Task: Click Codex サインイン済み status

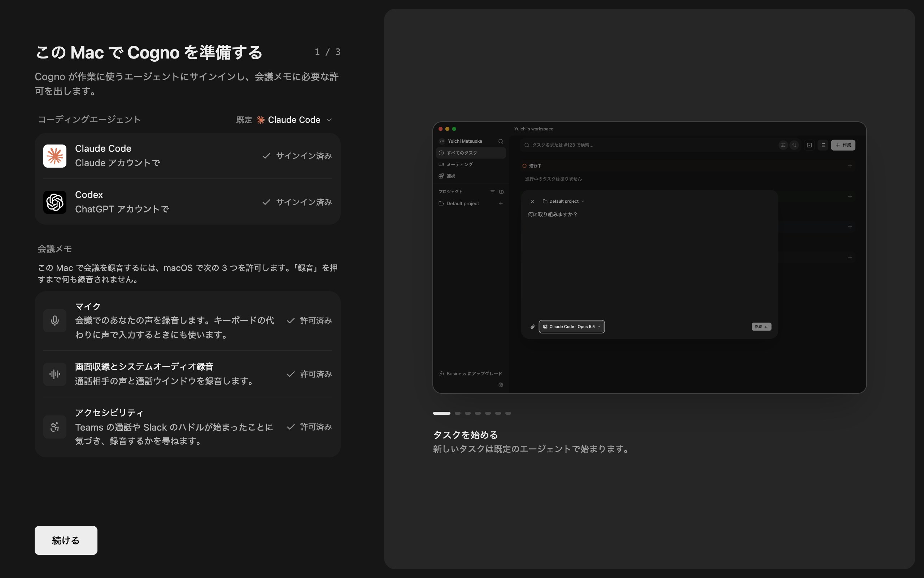Action: (x=297, y=202)
